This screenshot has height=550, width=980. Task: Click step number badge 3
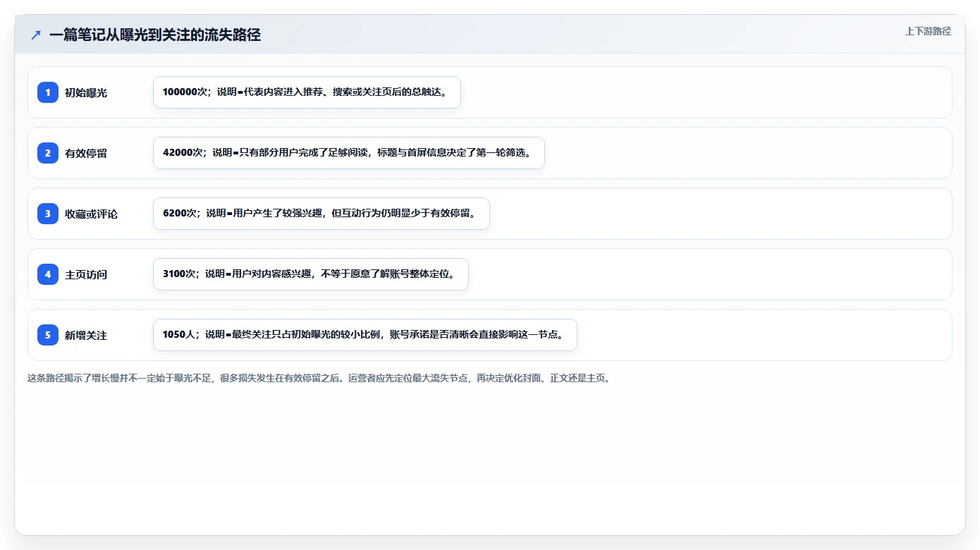[48, 214]
